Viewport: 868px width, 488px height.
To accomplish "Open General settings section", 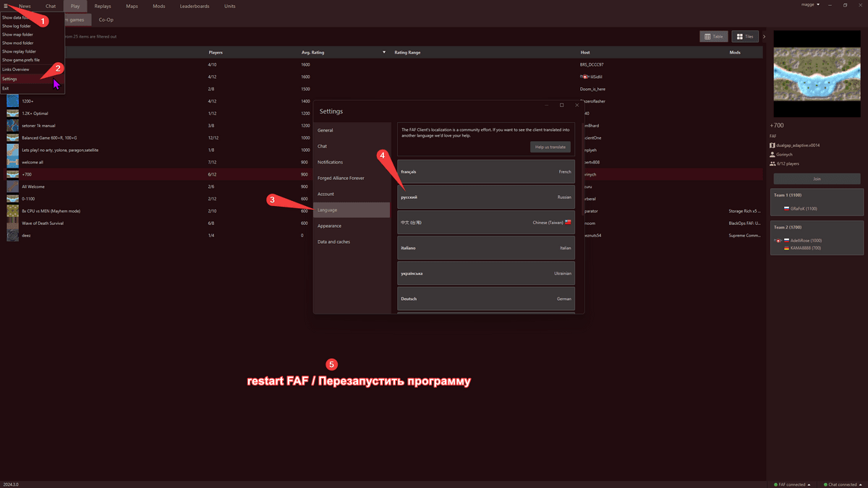I will click(x=352, y=130).
